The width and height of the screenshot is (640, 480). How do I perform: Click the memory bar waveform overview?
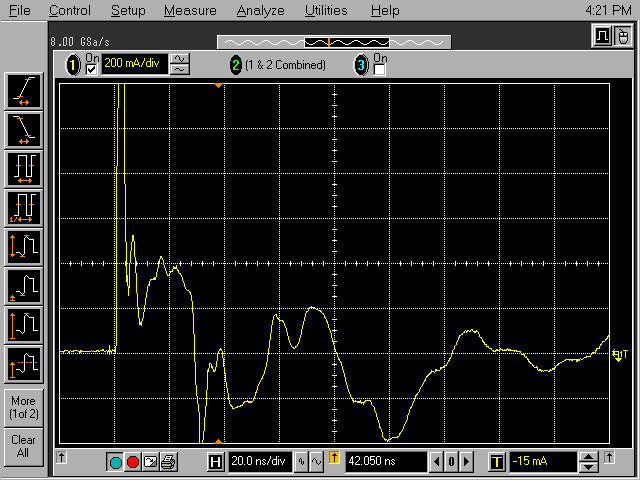point(334,42)
